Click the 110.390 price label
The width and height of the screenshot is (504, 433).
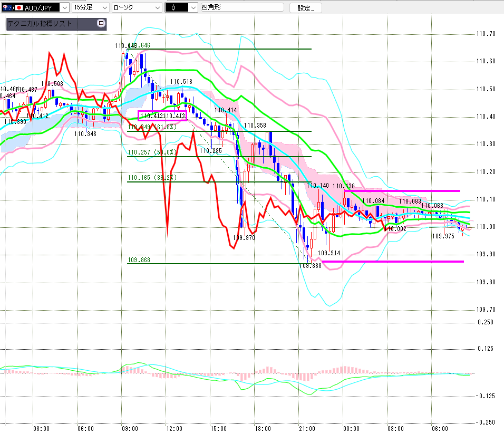[15, 122]
